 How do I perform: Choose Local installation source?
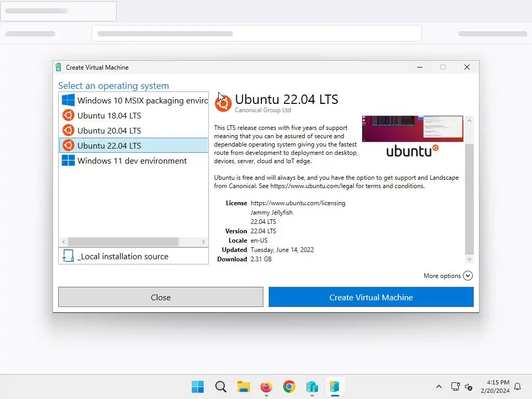pyautogui.click(x=134, y=256)
